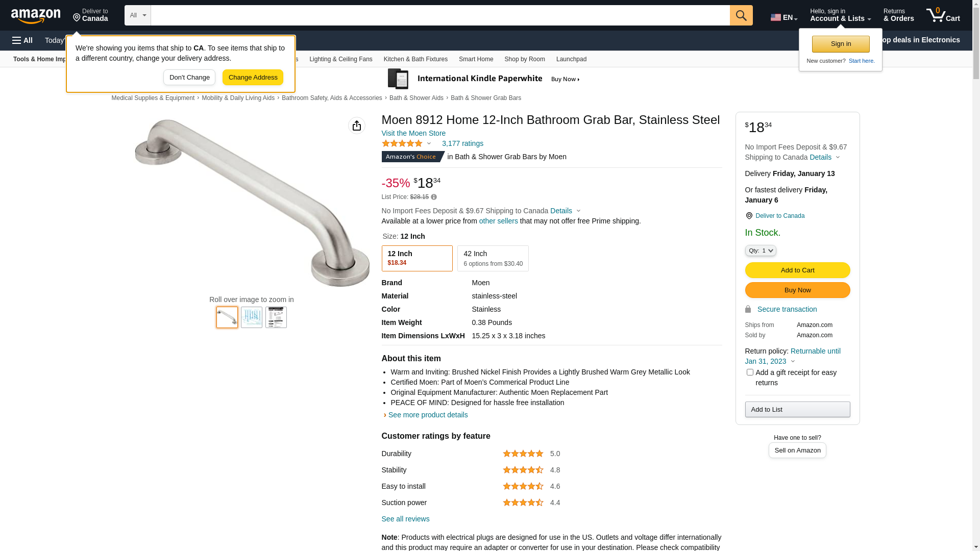
Task: Click the Deliver to Canada location icon
Action: (749, 216)
